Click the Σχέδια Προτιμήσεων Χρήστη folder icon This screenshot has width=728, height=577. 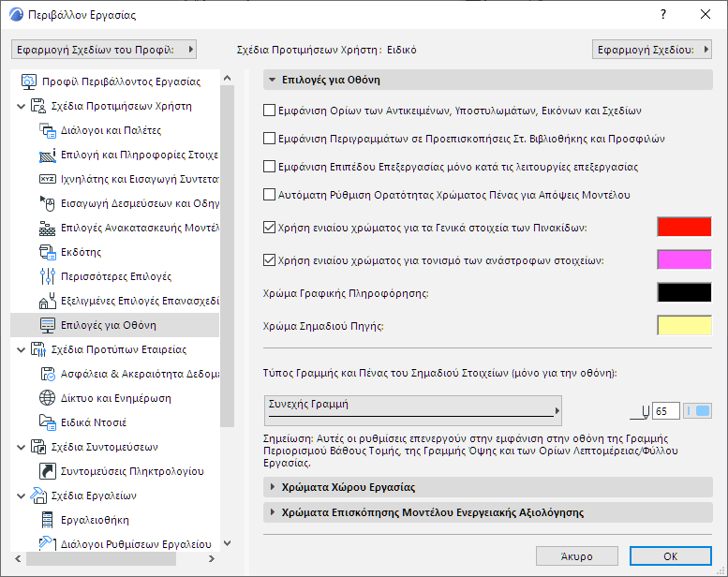[38, 106]
